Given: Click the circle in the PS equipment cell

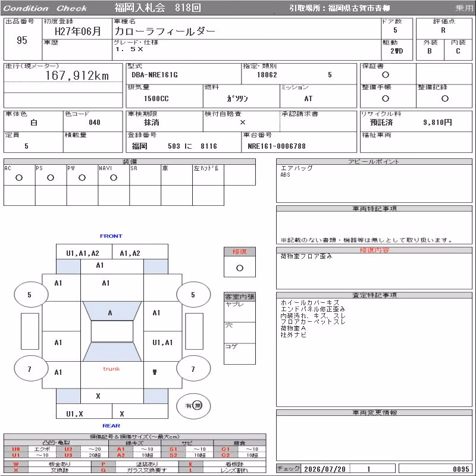Looking at the screenshot, I should coord(51,177).
